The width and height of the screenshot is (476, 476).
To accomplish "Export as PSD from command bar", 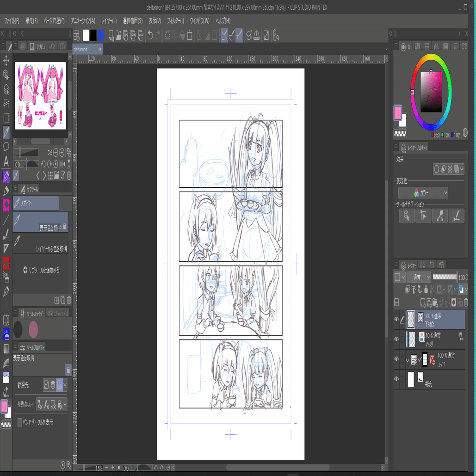I will click(141, 36).
